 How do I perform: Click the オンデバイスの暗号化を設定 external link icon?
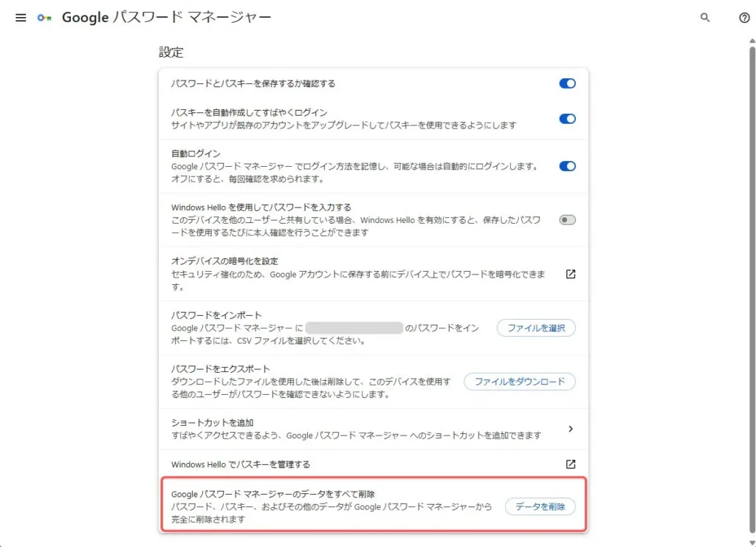click(x=568, y=273)
